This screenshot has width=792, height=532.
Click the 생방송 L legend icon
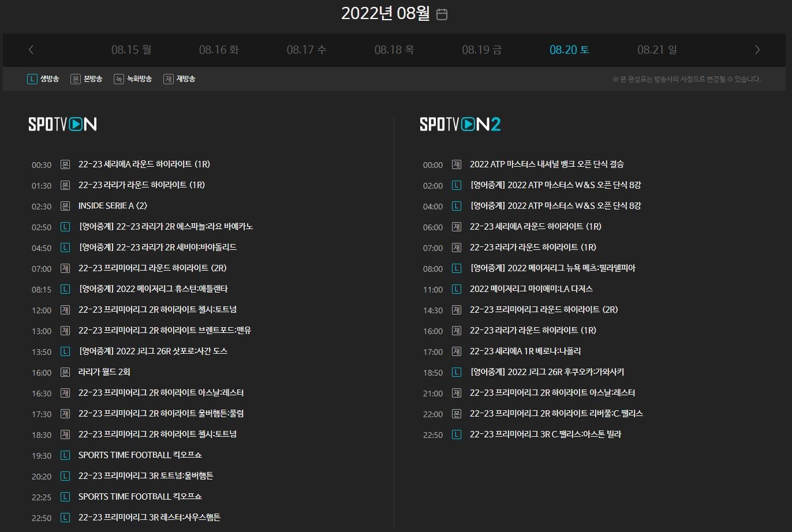tap(32, 78)
